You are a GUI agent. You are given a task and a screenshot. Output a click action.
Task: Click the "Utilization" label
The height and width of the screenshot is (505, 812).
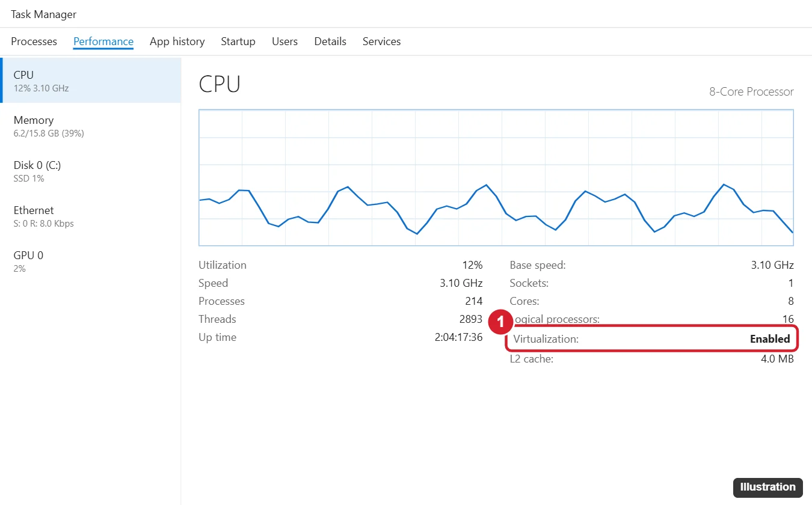[x=223, y=265]
